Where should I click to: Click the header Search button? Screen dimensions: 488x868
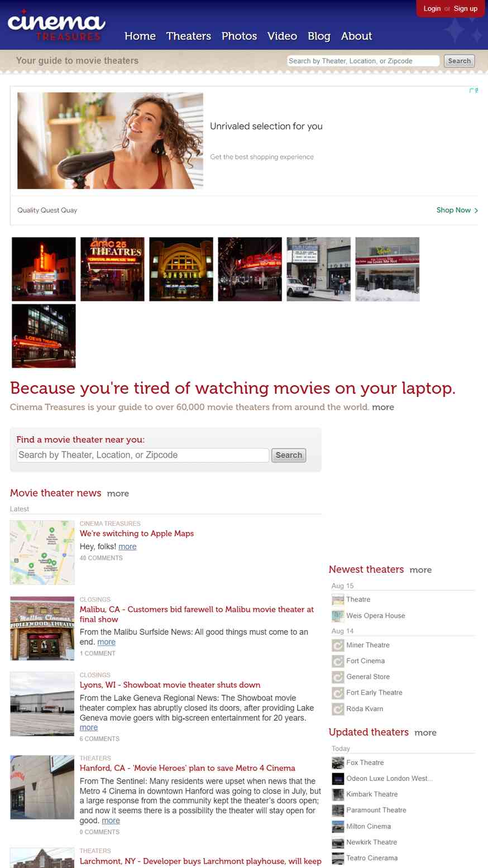point(460,61)
